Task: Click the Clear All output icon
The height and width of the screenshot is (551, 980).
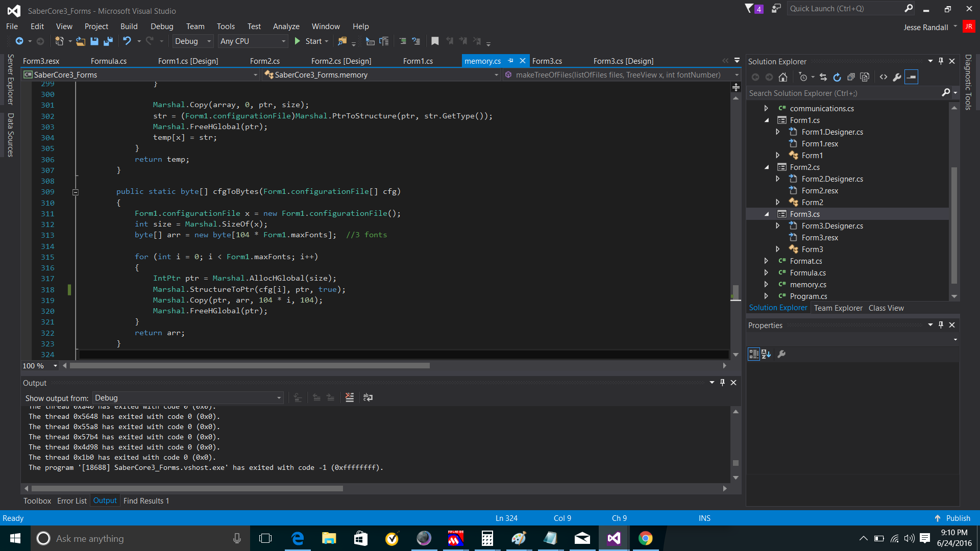Action: pyautogui.click(x=350, y=397)
